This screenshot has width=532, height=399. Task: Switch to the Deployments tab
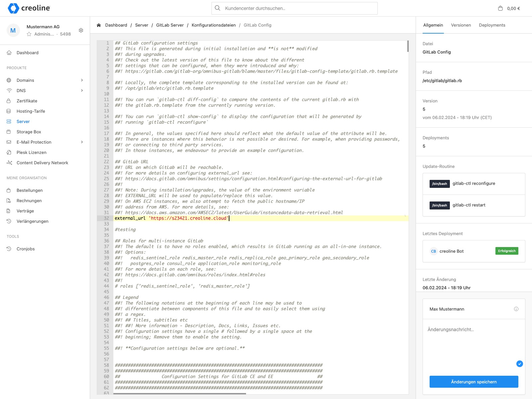click(x=492, y=25)
